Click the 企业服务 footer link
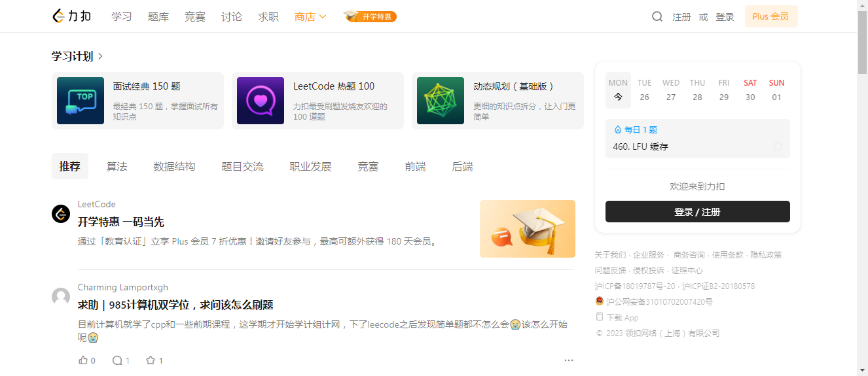The image size is (868, 376). [649, 254]
